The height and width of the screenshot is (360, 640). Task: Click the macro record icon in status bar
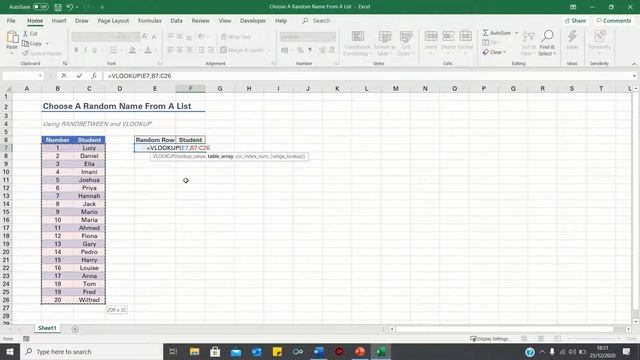click(27, 339)
